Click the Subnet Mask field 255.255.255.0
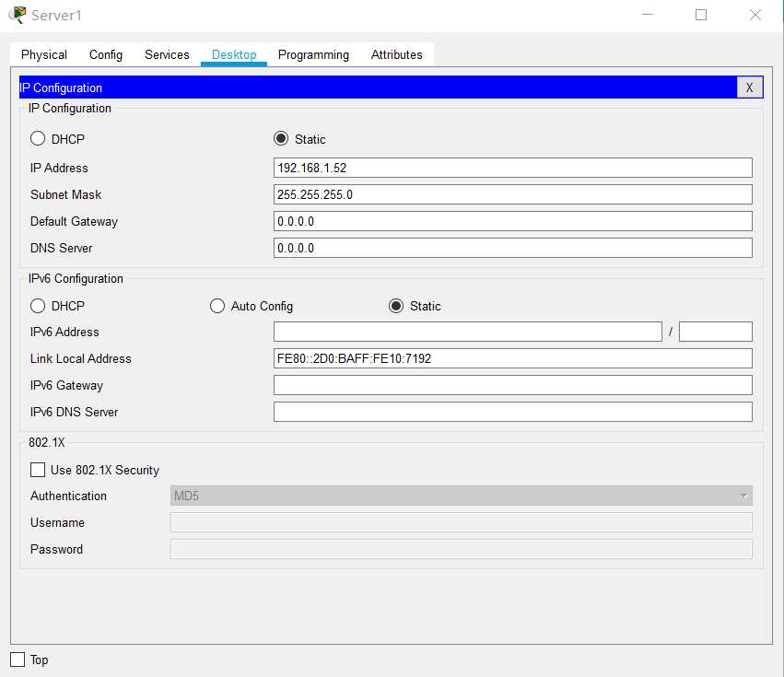This screenshot has height=677, width=784. (512, 194)
